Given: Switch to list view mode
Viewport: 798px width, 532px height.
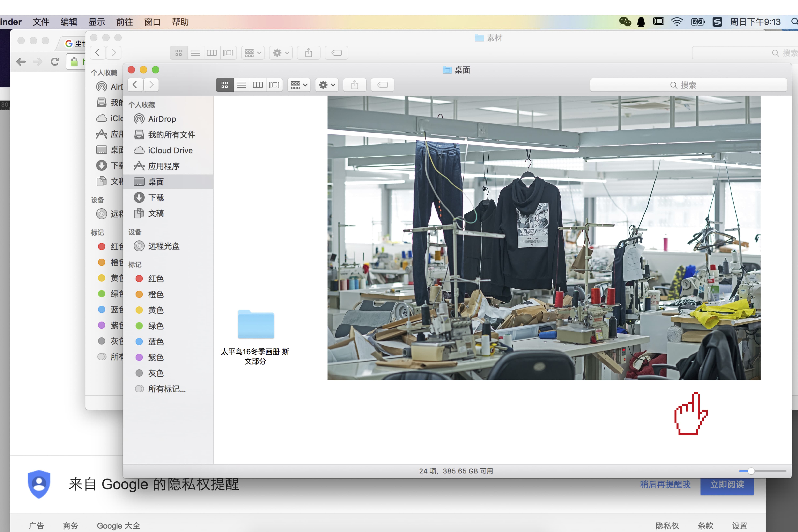Looking at the screenshot, I should tap(241, 85).
